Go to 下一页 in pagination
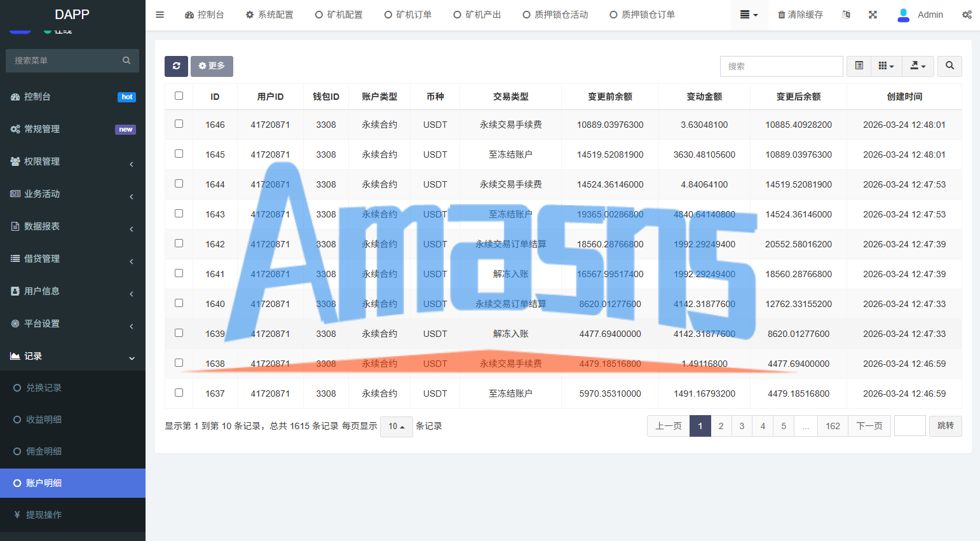 (x=869, y=426)
